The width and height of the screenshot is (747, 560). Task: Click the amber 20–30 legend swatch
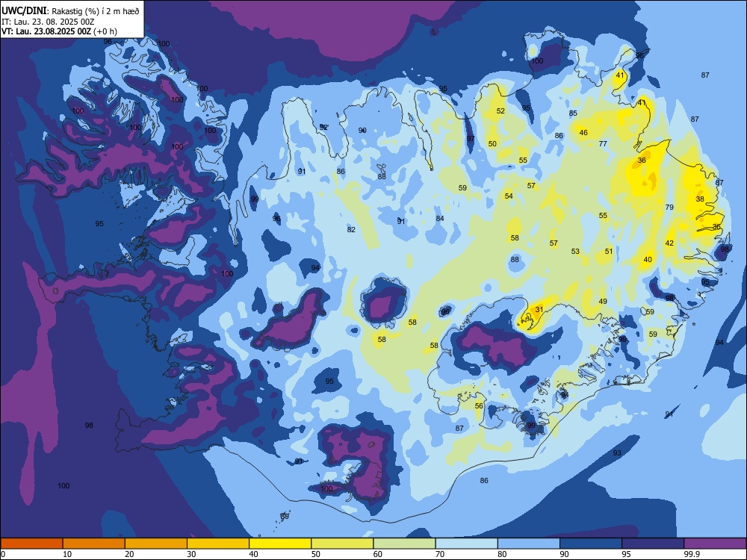[x=156, y=544]
